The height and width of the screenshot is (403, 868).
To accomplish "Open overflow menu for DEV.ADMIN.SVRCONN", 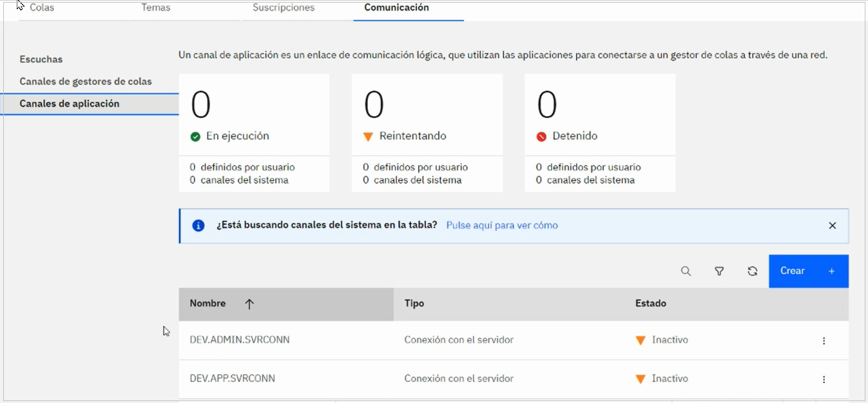I will click(824, 341).
